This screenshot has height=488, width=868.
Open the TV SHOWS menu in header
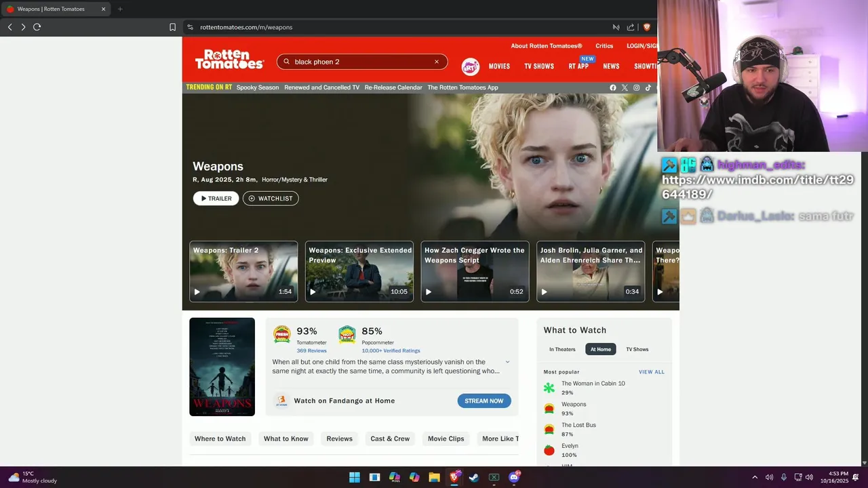coord(539,66)
